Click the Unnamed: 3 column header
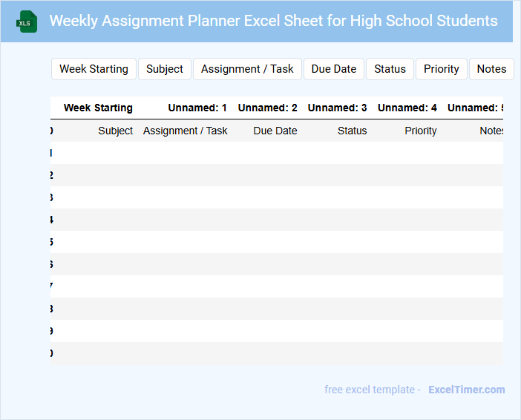This screenshot has height=420, width=521. click(337, 108)
